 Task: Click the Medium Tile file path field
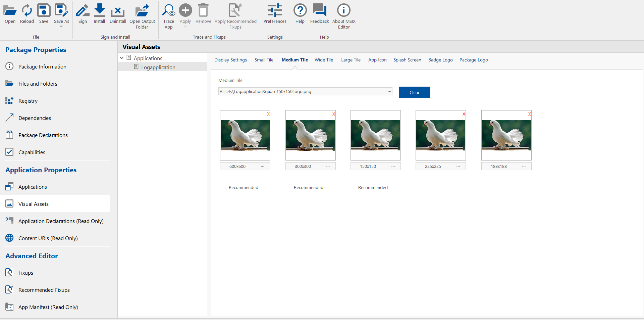(x=302, y=92)
